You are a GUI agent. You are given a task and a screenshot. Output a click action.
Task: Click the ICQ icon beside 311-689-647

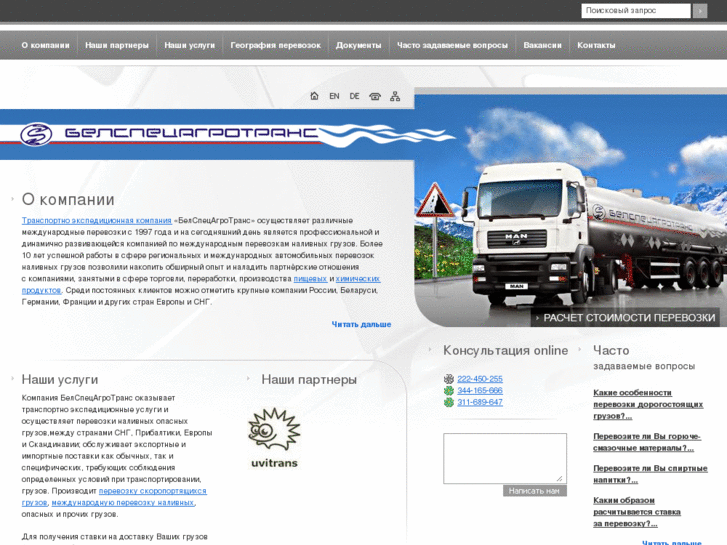click(x=448, y=402)
